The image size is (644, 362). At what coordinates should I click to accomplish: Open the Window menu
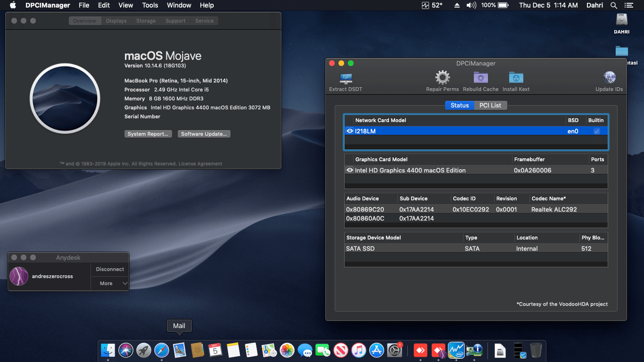[x=179, y=5]
